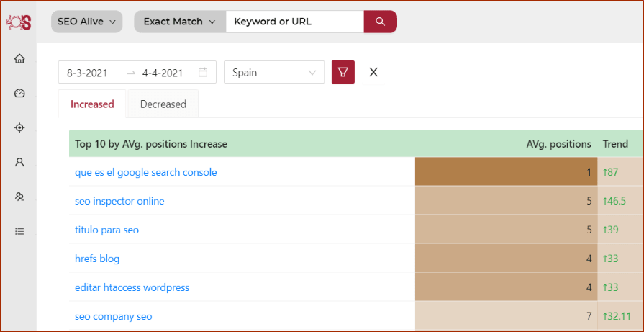644x332 pixels.
Task: Click the Trend column header
Action: 615,144
